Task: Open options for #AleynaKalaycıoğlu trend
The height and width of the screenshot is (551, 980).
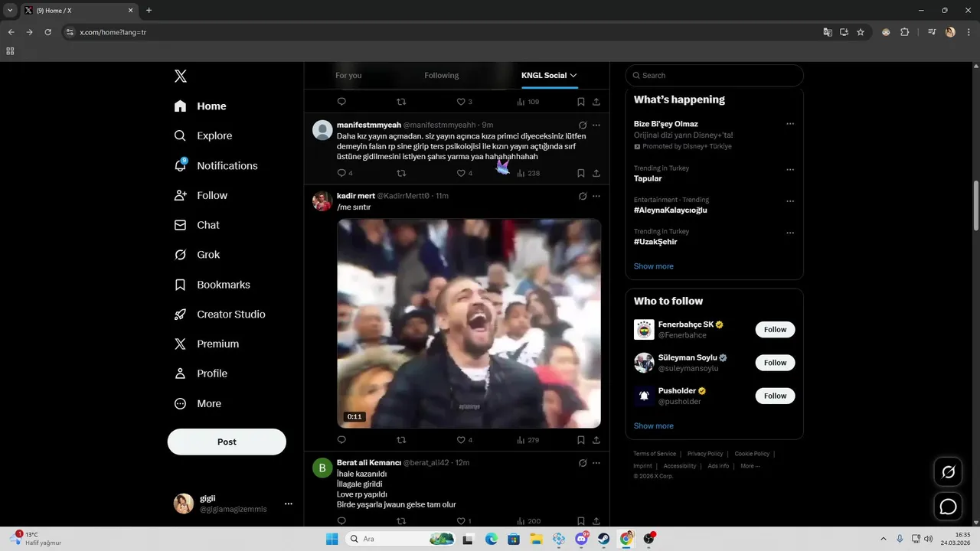Action: coord(790,201)
